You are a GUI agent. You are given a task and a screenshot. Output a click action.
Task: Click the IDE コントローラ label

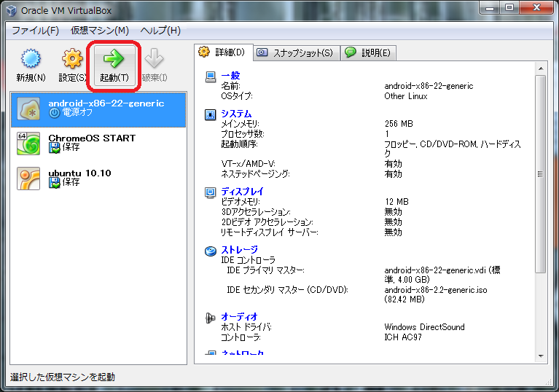coord(248,260)
